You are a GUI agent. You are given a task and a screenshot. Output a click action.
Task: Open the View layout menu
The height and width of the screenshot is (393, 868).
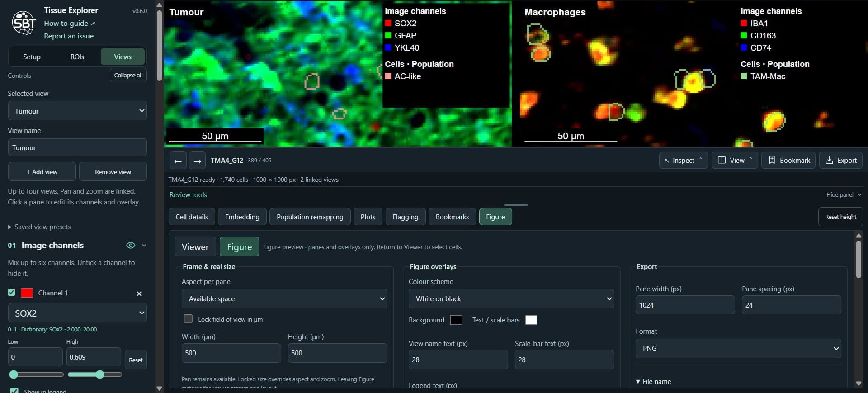[735, 160]
